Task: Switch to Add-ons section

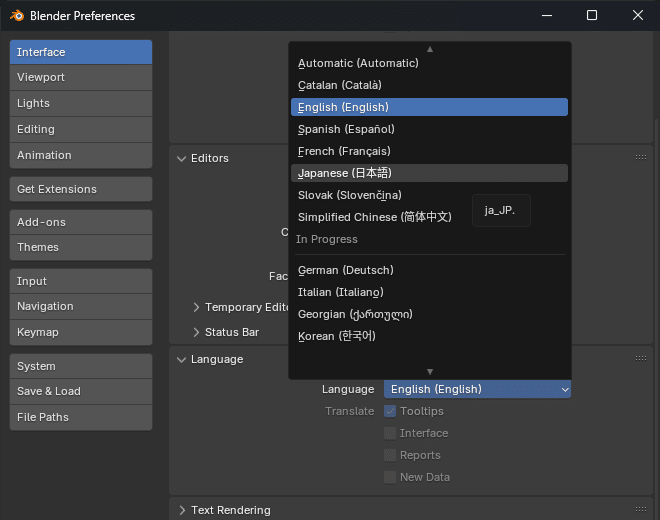Action: point(81,222)
